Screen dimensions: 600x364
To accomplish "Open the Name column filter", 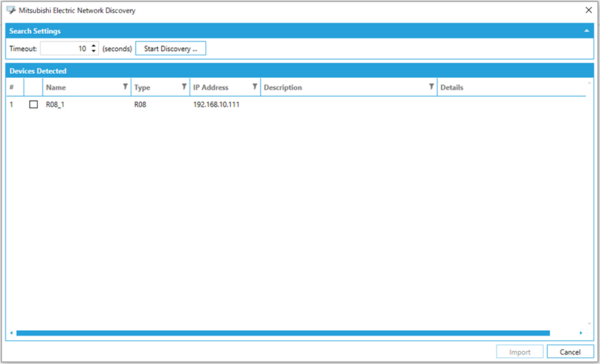I will pyautogui.click(x=125, y=87).
